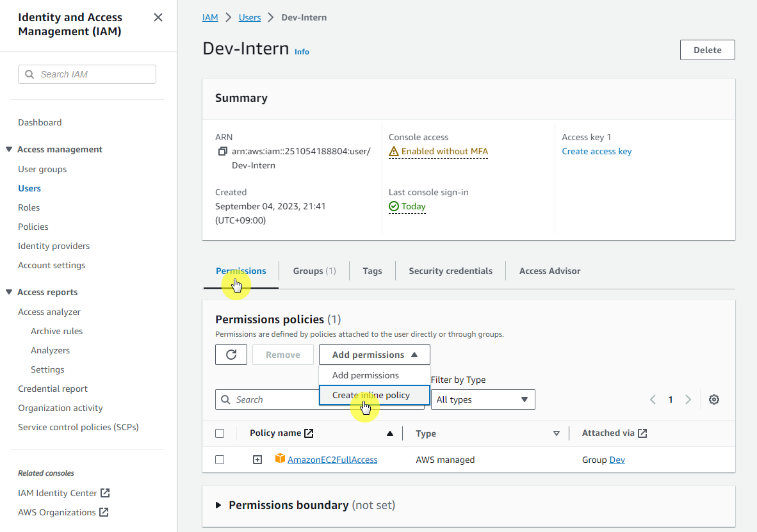Open Service control policies (SCPs)
This screenshot has width=757, height=532.
(78, 427)
